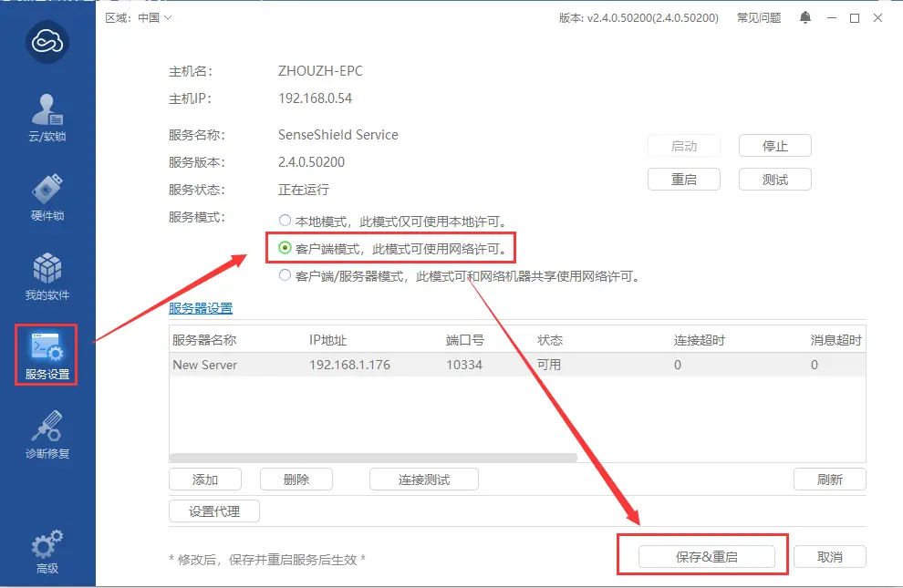This screenshot has width=903, height=588.
Task: Click the notification bell icon
Action: 805,18
